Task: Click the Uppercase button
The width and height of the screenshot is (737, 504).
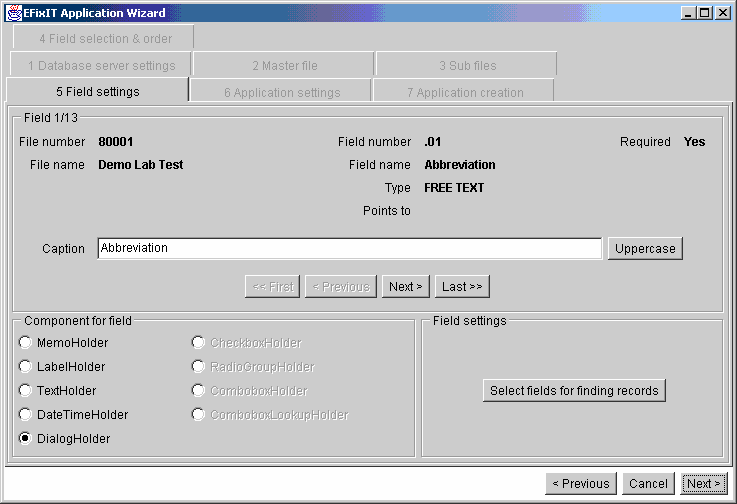Action: point(645,248)
